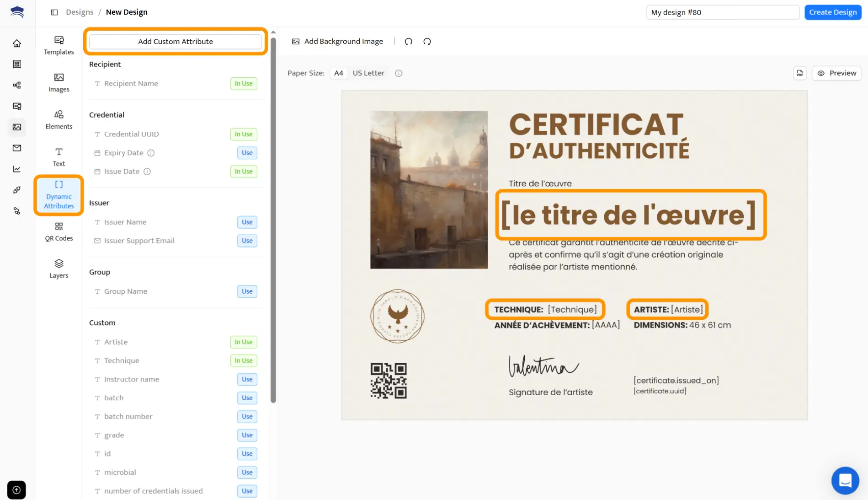The image size is (868, 500).
Task: Open the Layers panel
Action: [59, 269]
